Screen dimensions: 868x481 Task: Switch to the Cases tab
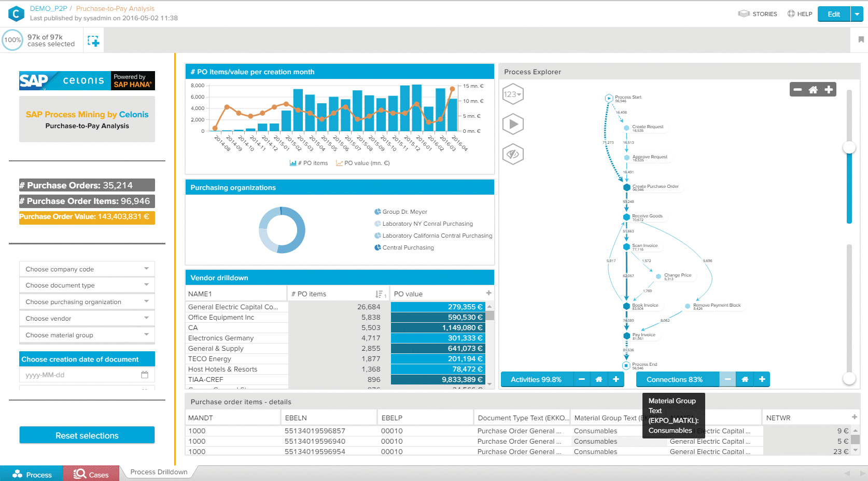tap(91, 474)
